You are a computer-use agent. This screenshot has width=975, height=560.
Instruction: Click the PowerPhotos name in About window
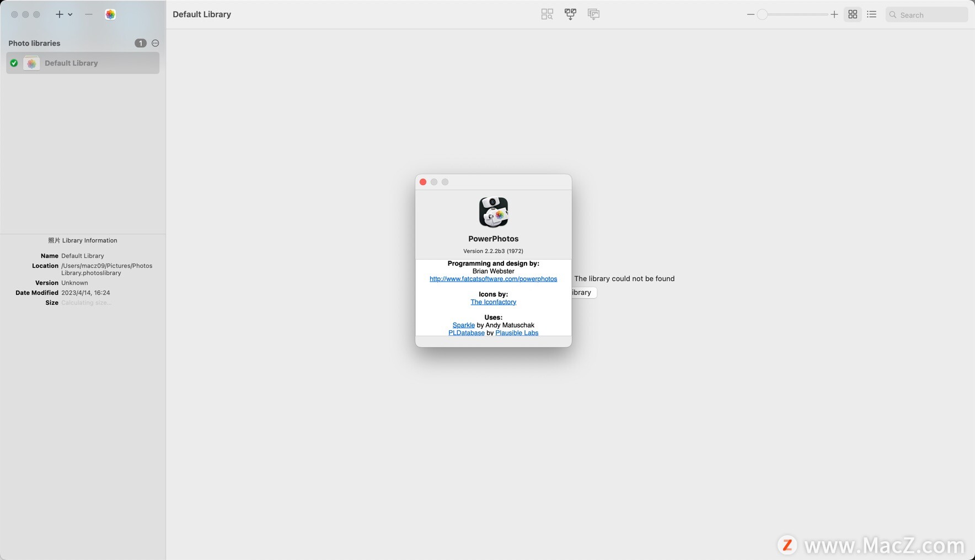494,239
